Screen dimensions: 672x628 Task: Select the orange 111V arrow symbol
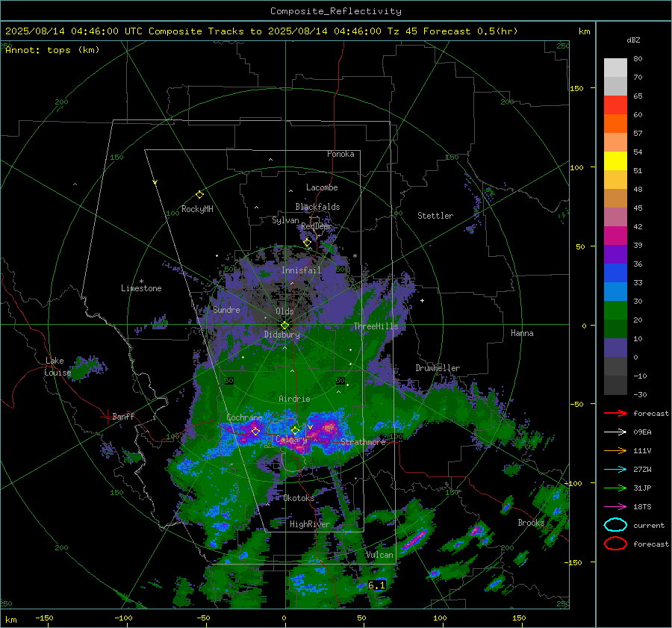(x=615, y=450)
